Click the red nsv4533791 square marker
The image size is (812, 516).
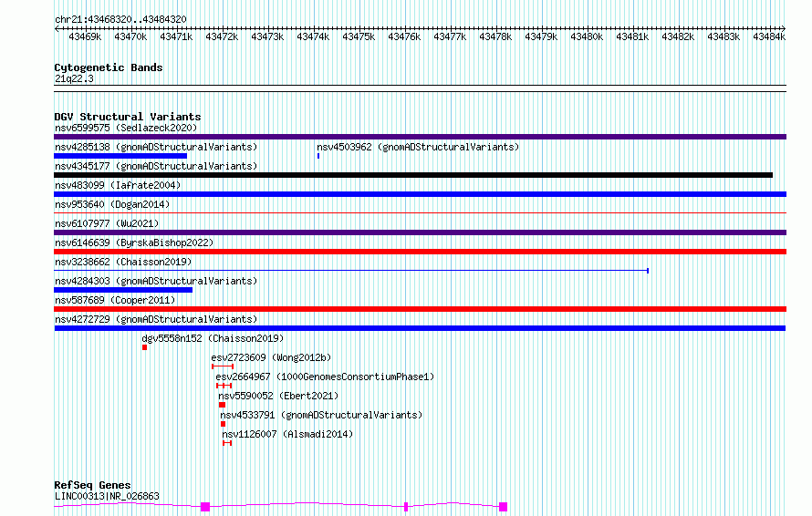pyautogui.click(x=224, y=424)
